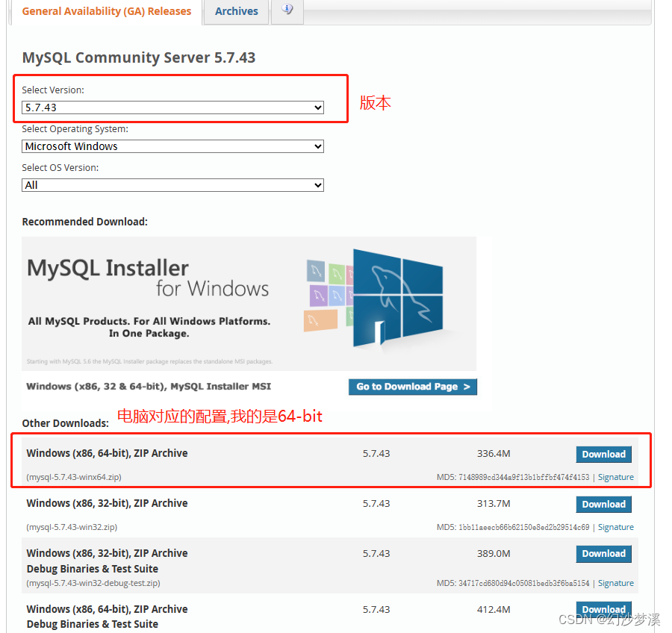
Task: Click the filename (mysql-5.7.43-win32.zip)
Action: coord(72,527)
